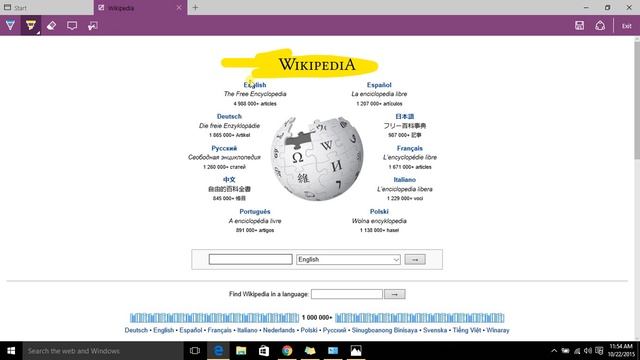Add a typed note tool
The image size is (640, 360).
click(x=72, y=26)
